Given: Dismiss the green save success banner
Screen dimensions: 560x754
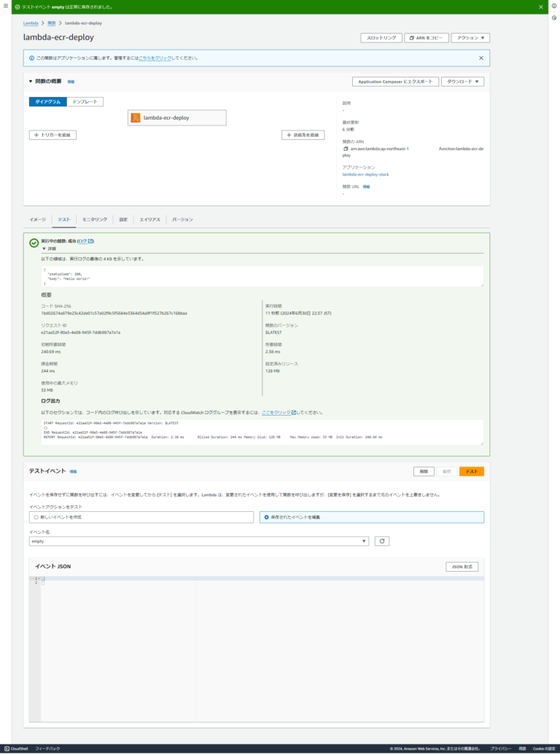Looking at the screenshot, I should [540, 7].
